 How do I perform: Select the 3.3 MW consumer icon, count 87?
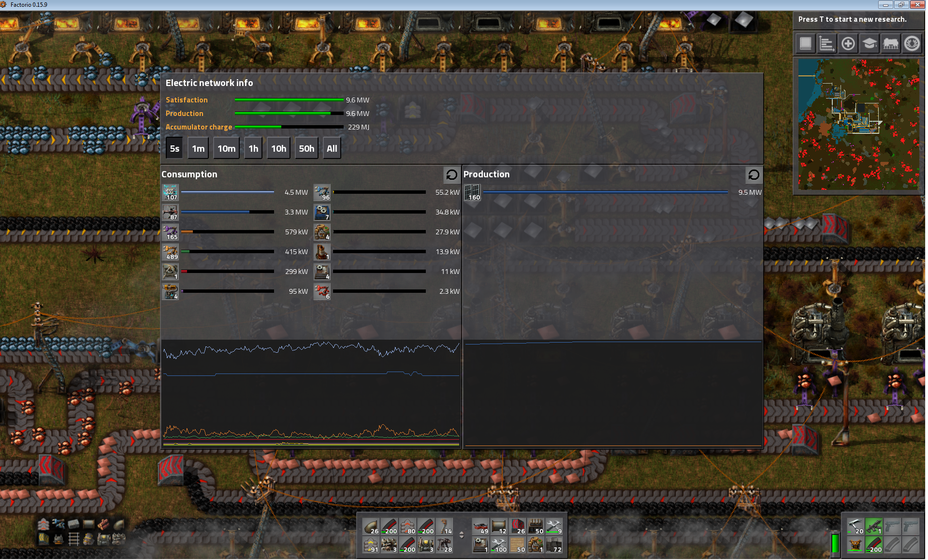coord(170,212)
